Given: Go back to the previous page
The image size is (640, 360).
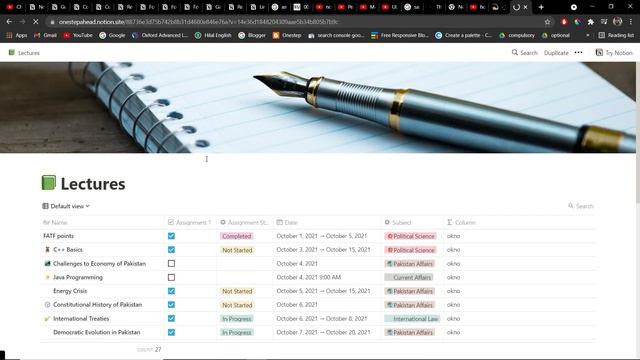Looking at the screenshot, I should point(9,22).
